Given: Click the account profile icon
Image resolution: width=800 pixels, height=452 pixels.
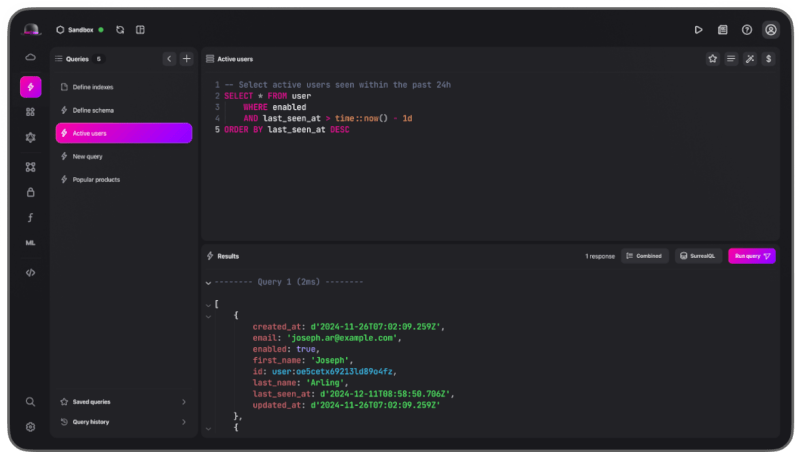Looking at the screenshot, I should [770, 30].
